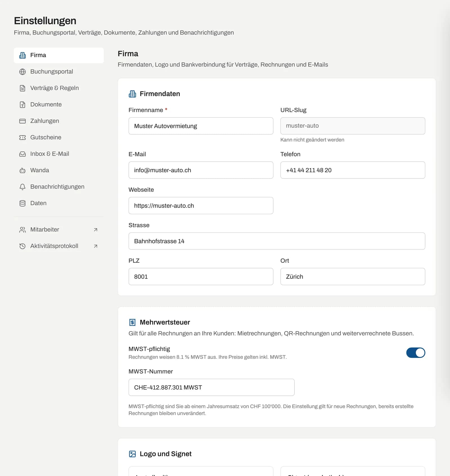Viewport: 450px width, 476px height.
Task: Click into the Firmenname field
Action: [x=201, y=126]
